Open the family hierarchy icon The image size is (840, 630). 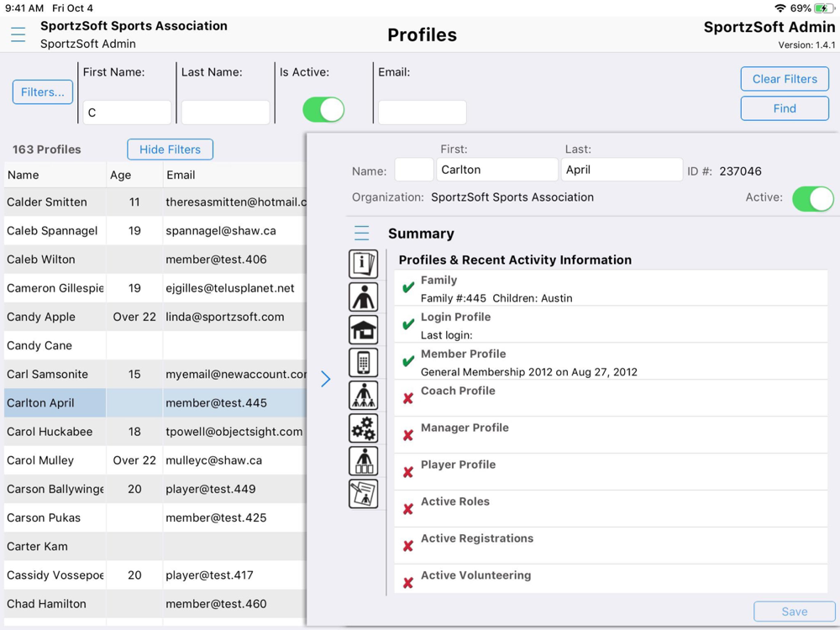click(363, 396)
